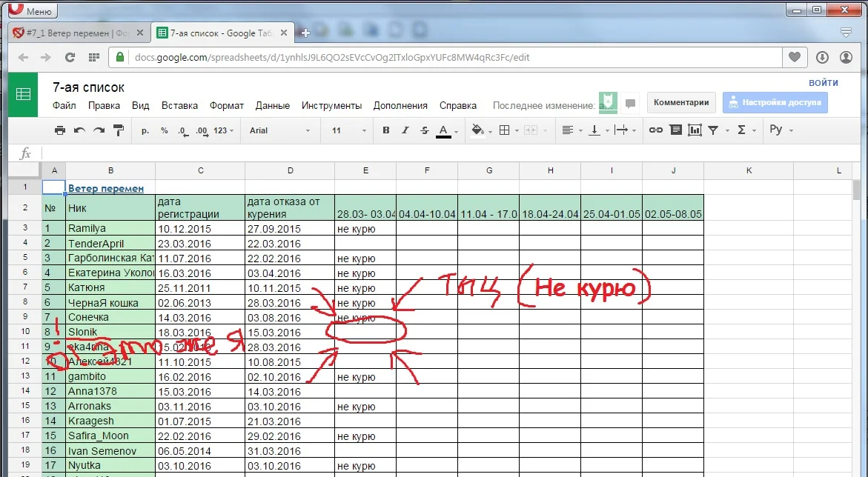Click the ВОЙТИ link
Screen dimensions: 868x477
click(823, 82)
